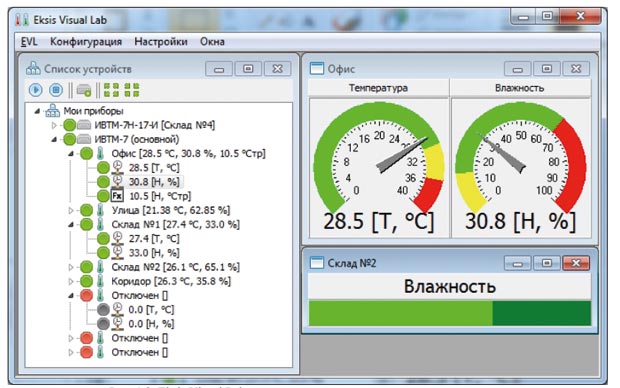620x388 pixels.
Task: Collapse the Мои приборы root node
Action: point(37,111)
